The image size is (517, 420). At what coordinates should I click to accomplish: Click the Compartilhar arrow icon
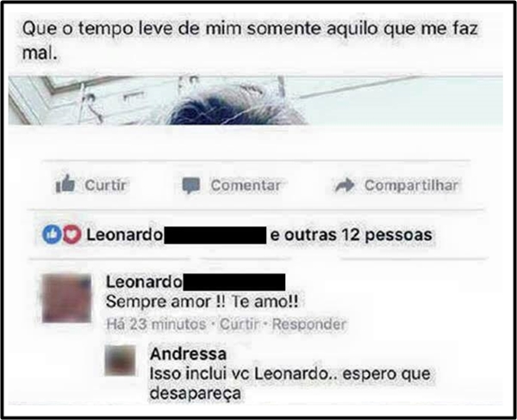345,185
